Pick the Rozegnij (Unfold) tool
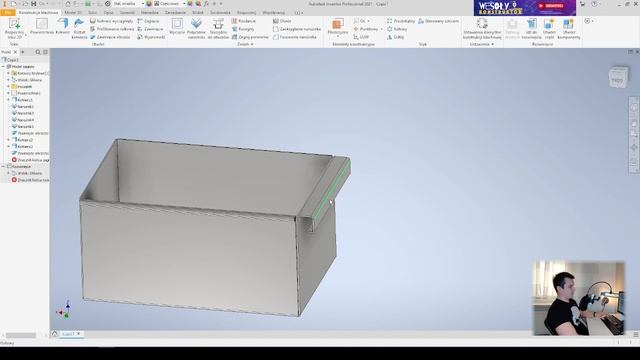The width and height of the screenshot is (640, 360). click(x=243, y=29)
